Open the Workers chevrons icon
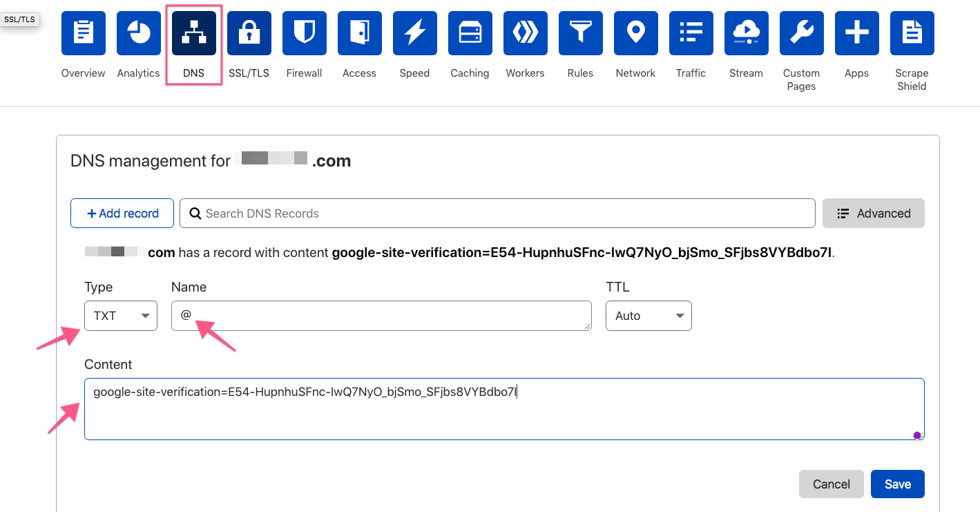This screenshot has width=980, height=512. (x=526, y=33)
